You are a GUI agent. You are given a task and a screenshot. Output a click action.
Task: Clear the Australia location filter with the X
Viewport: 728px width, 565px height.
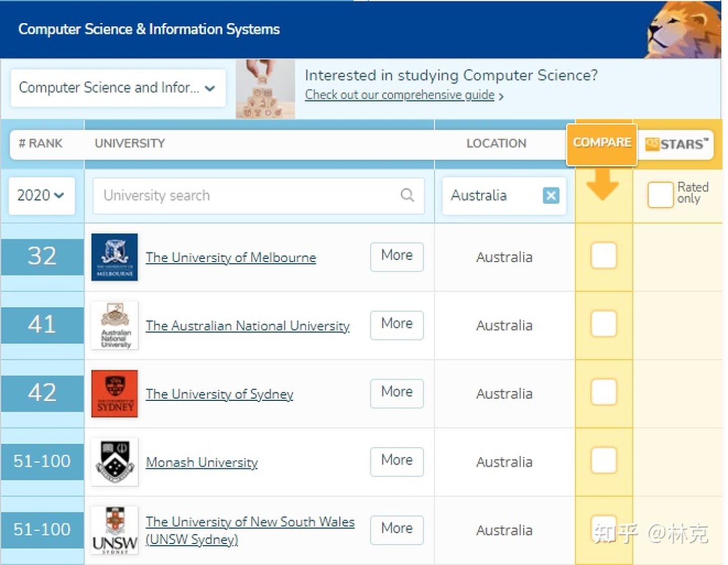(x=551, y=195)
